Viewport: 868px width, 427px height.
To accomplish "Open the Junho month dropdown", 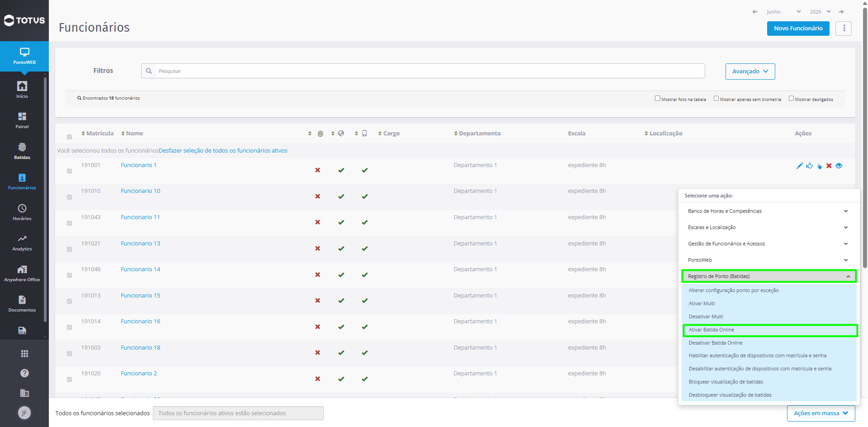I will tap(784, 12).
